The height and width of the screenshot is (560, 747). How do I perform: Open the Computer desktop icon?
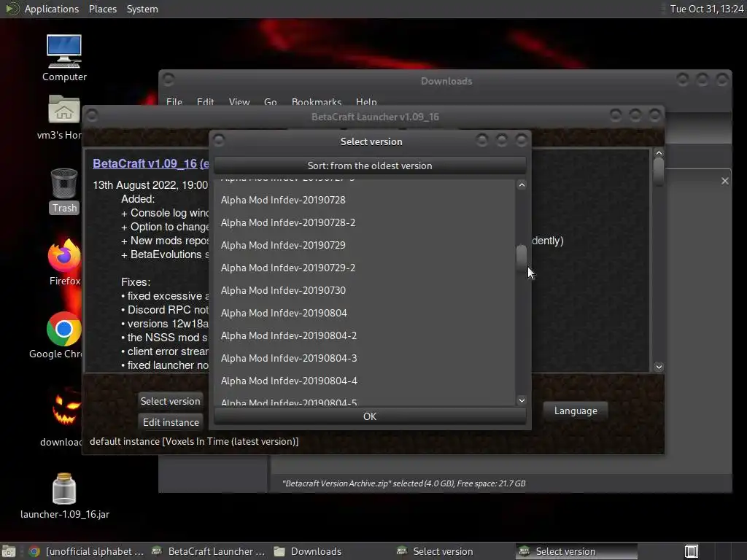coord(64,58)
